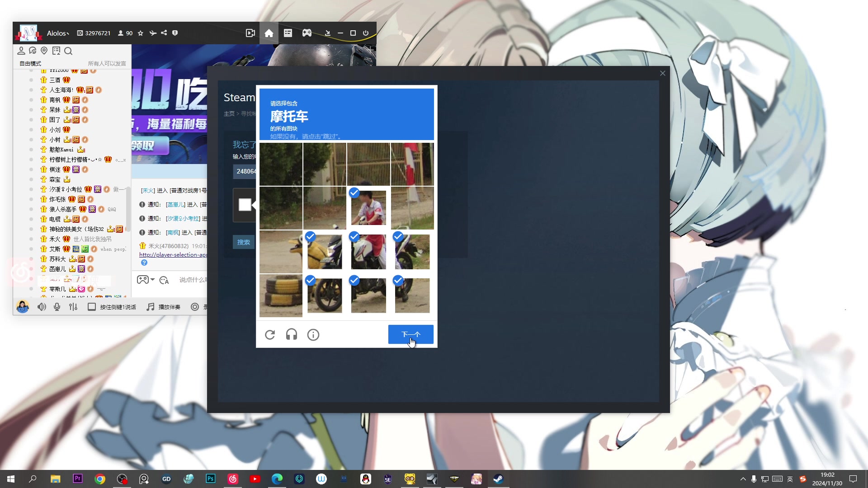Viewport: 868px width, 488px height.
Task: Deselect third-row rightmost motorcycle seat tile
Action: tap(412, 252)
